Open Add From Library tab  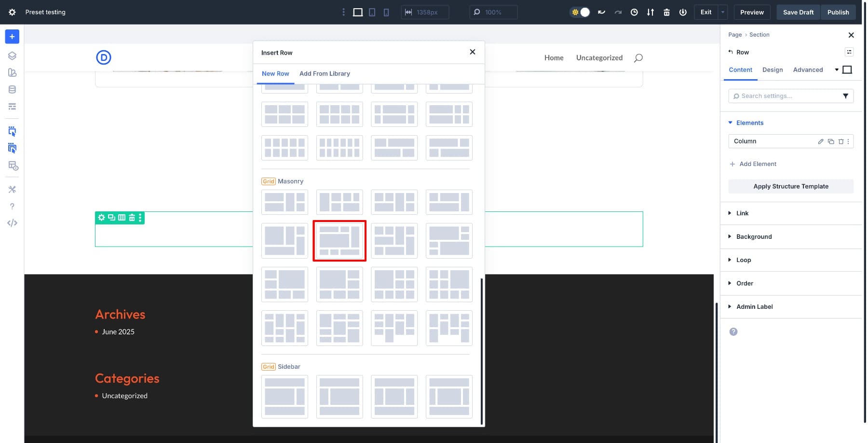(x=325, y=74)
